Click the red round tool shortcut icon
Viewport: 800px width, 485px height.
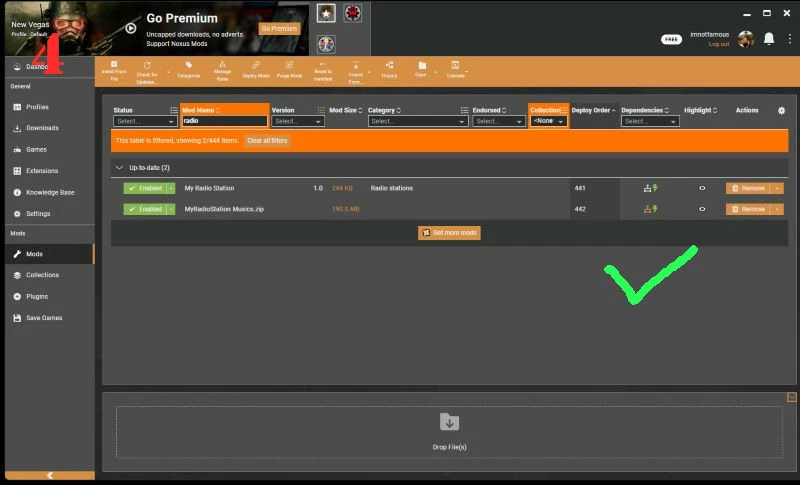coord(353,13)
